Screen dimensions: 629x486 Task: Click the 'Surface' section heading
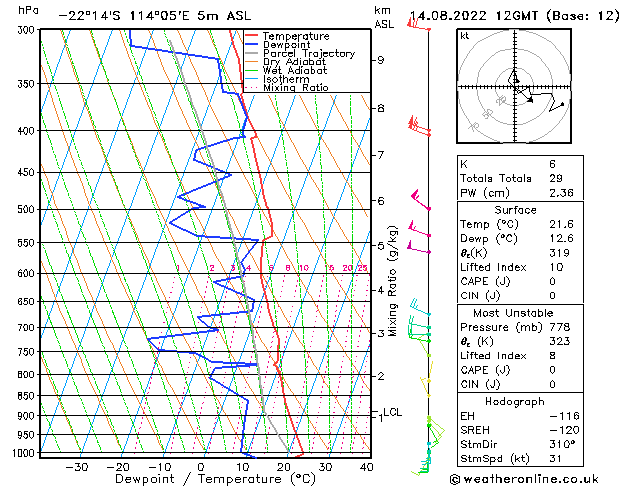(515, 210)
